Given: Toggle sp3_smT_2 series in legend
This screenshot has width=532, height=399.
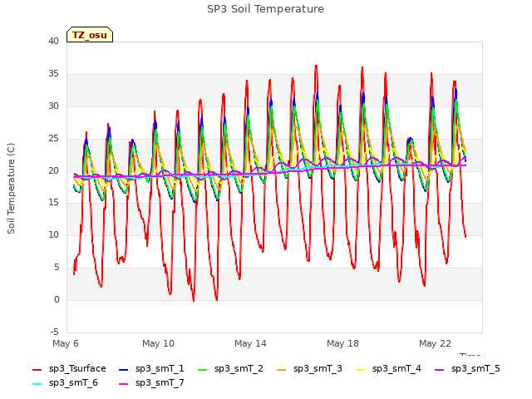Looking at the screenshot, I should point(230,369).
